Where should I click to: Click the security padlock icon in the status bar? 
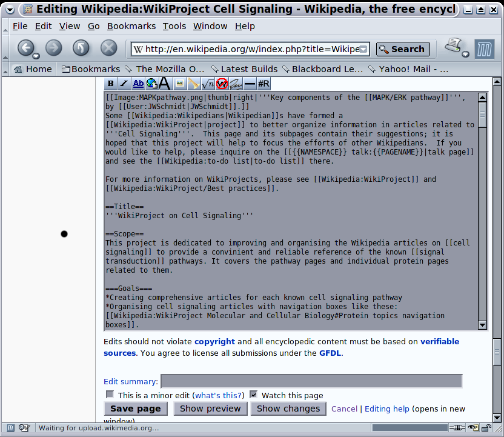pyautogui.click(x=486, y=428)
